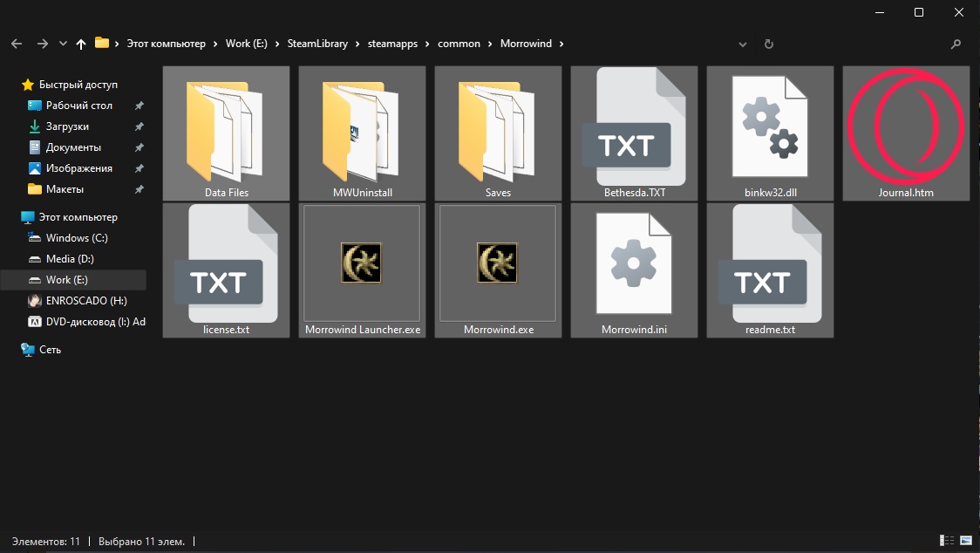
Task: Expand the chevron after Work (E:) in the breadcrumb
Action: 277,44
